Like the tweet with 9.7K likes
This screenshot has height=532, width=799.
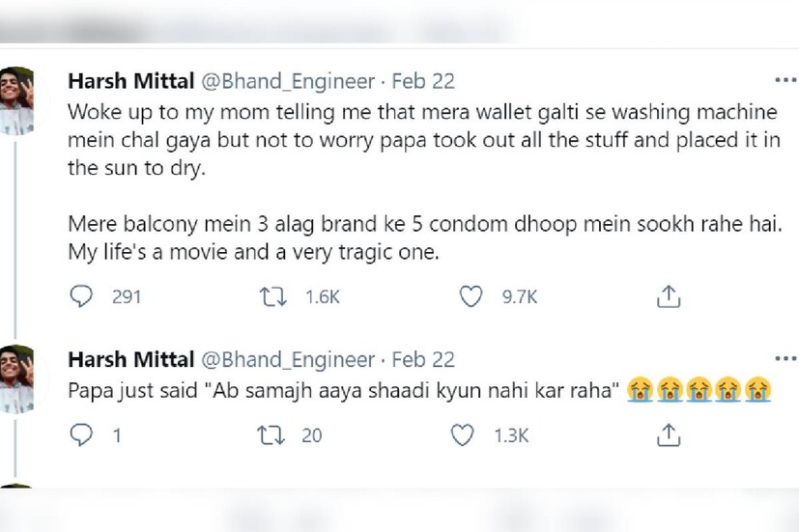[471, 296]
